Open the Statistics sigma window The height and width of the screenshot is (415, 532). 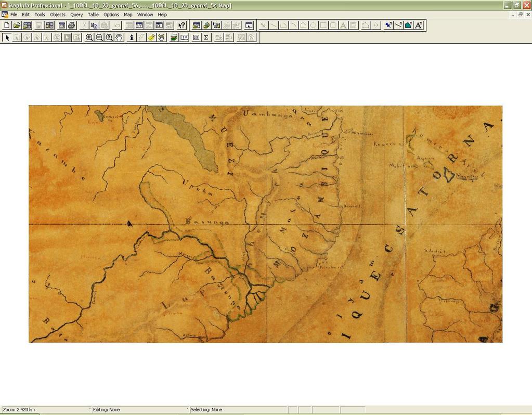(206, 37)
